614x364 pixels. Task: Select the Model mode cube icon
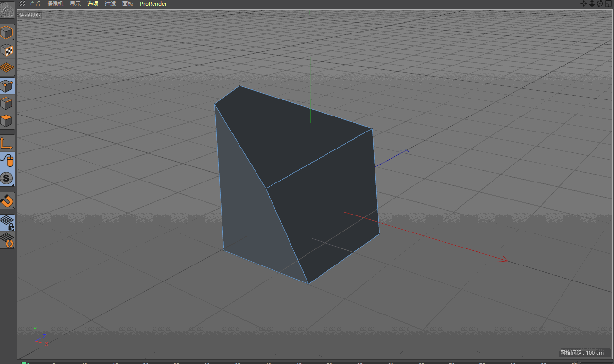tap(7, 32)
